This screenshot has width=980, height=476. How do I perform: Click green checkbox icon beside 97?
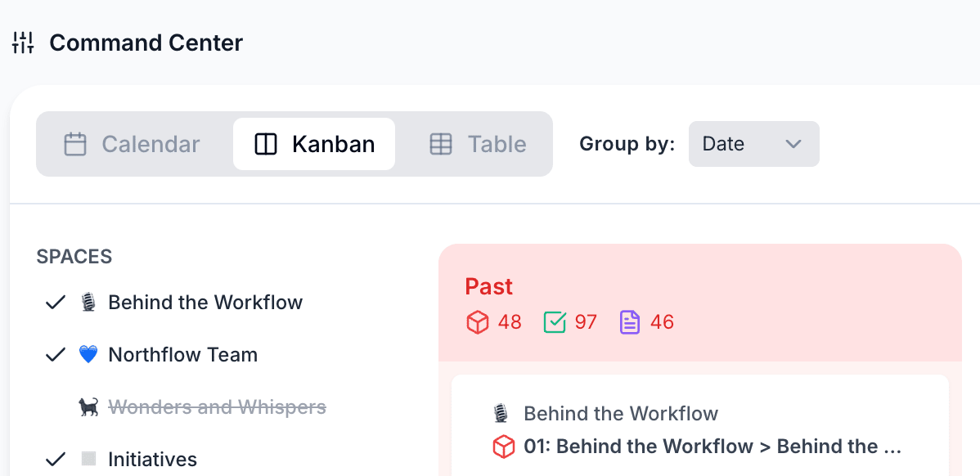555,322
